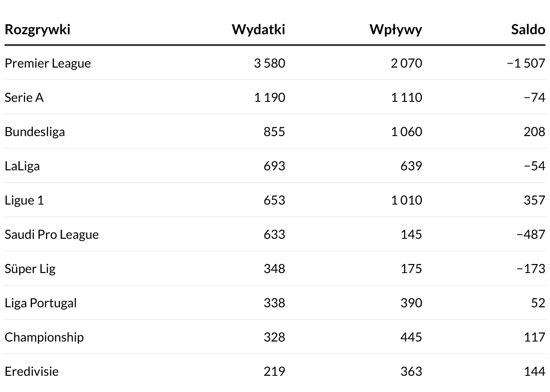The image size is (550, 392).
Task: Click the Rozgrywki column header
Action: click(x=37, y=30)
